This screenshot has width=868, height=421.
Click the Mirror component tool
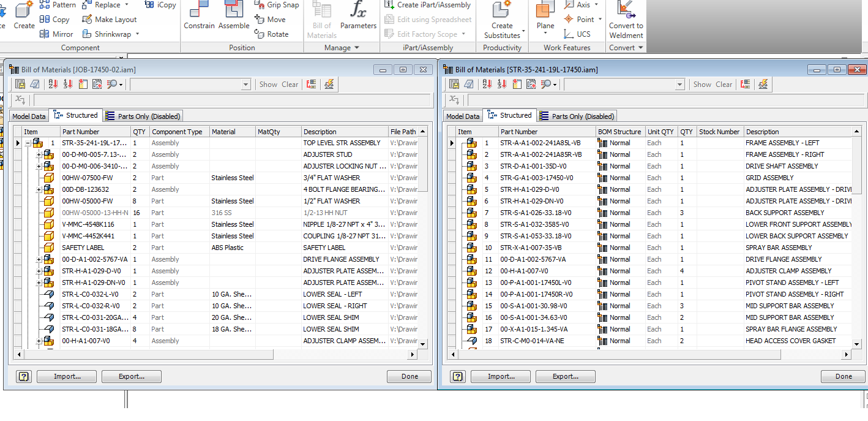click(56, 34)
